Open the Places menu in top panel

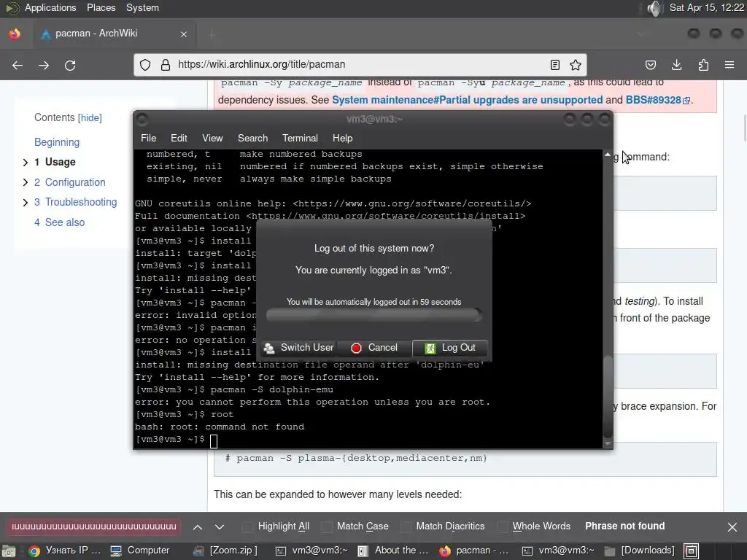click(101, 7)
